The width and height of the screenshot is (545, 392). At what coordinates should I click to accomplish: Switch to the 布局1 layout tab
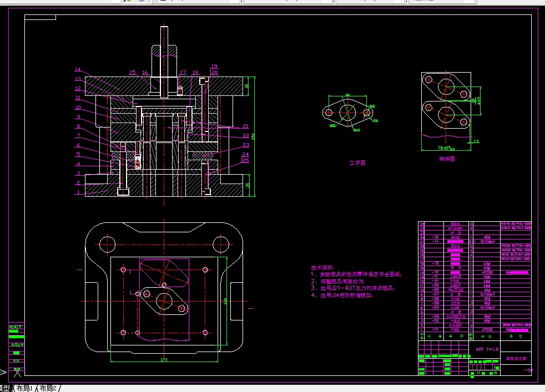24,388
